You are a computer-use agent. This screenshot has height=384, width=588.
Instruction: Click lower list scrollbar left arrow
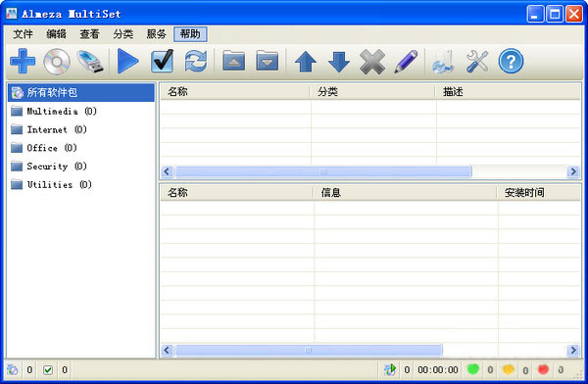click(x=167, y=351)
